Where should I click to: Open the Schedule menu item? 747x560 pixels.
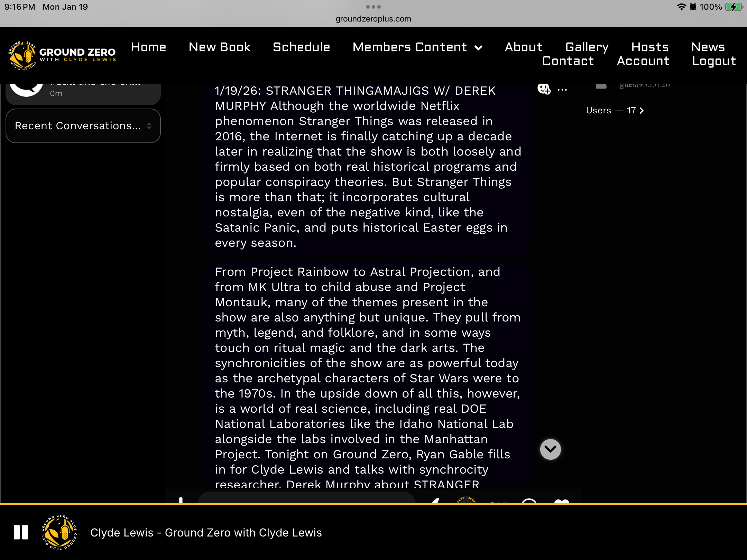301,47
